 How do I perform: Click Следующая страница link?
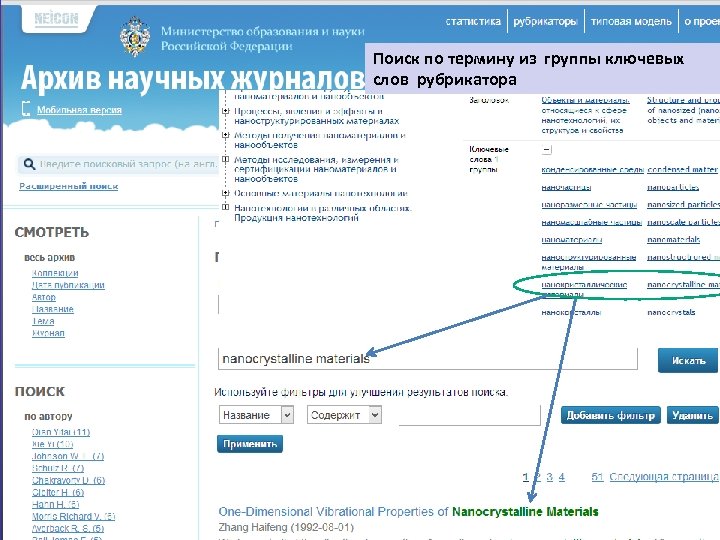tap(664, 477)
